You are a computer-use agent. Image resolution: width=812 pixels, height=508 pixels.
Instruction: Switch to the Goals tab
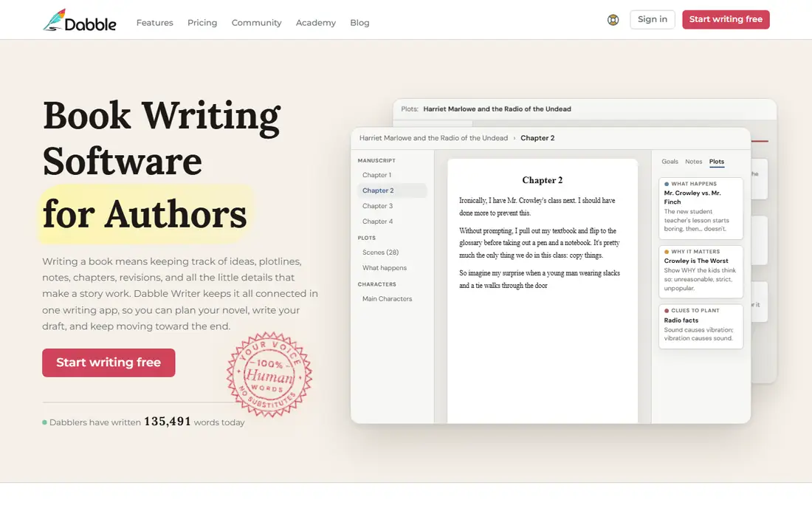(670, 162)
